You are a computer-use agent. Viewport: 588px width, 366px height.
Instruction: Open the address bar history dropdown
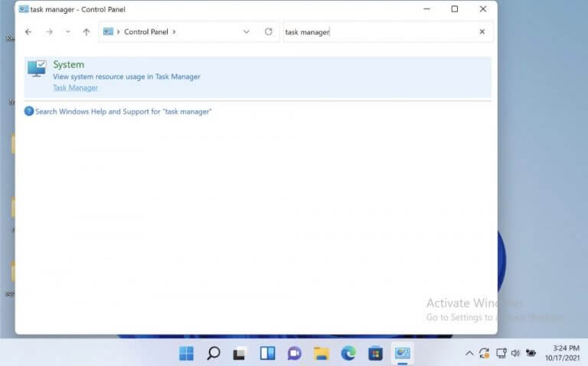click(247, 32)
